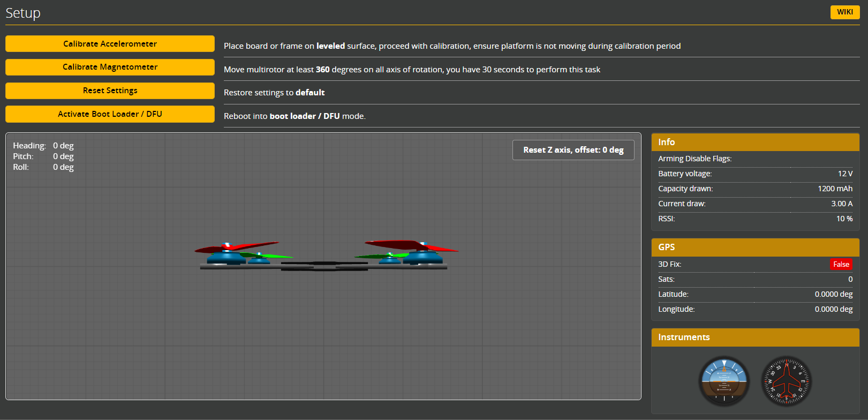This screenshot has height=420, width=868.
Task: Click the 3D quadcopter model
Action: click(323, 257)
